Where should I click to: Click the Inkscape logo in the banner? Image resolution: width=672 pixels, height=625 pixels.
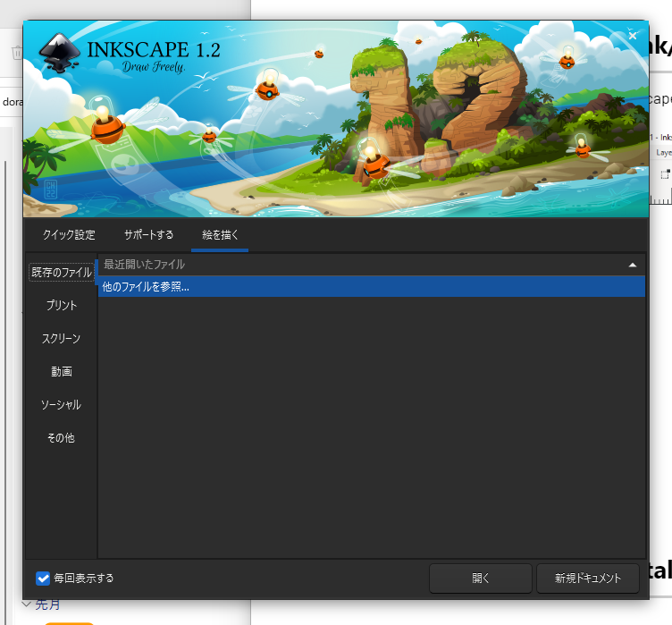(x=59, y=52)
